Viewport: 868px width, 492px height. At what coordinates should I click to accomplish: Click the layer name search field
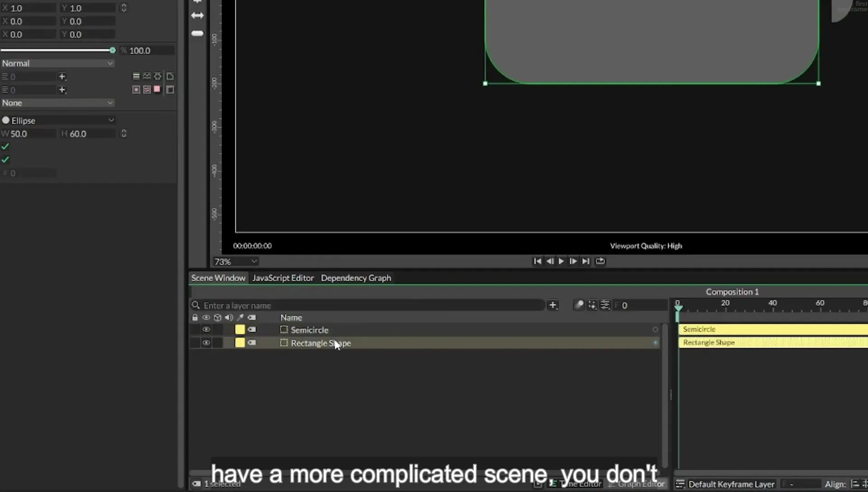tap(368, 305)
